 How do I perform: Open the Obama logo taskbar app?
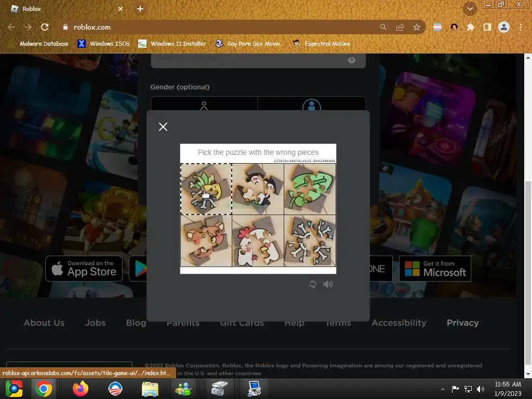tap(115, 389)
